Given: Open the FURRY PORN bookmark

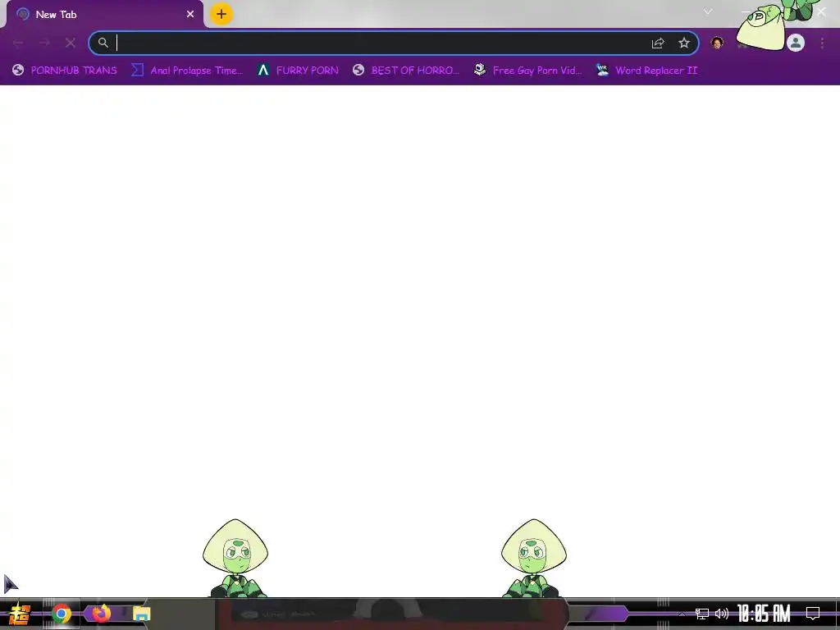Looking at the screenshot, I should click(298, 71).
